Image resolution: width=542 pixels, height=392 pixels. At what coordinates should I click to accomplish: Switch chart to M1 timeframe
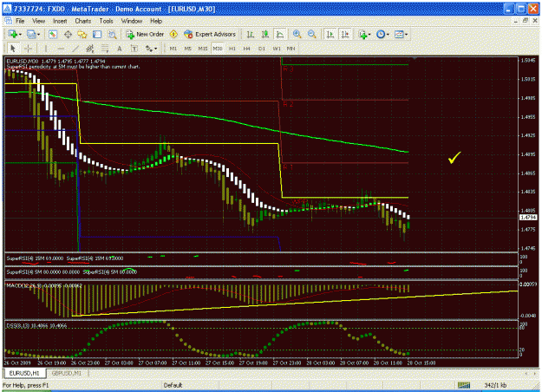point(173,49)
